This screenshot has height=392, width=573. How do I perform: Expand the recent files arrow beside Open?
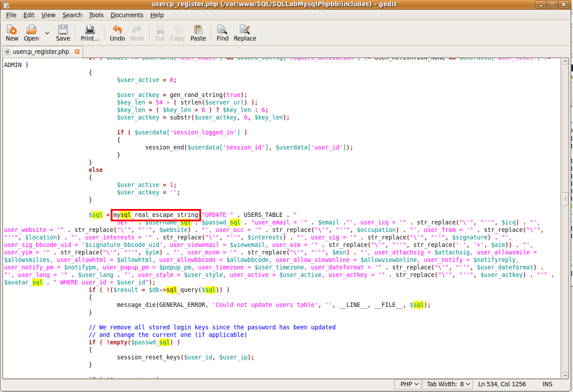[x=47, y=33]
